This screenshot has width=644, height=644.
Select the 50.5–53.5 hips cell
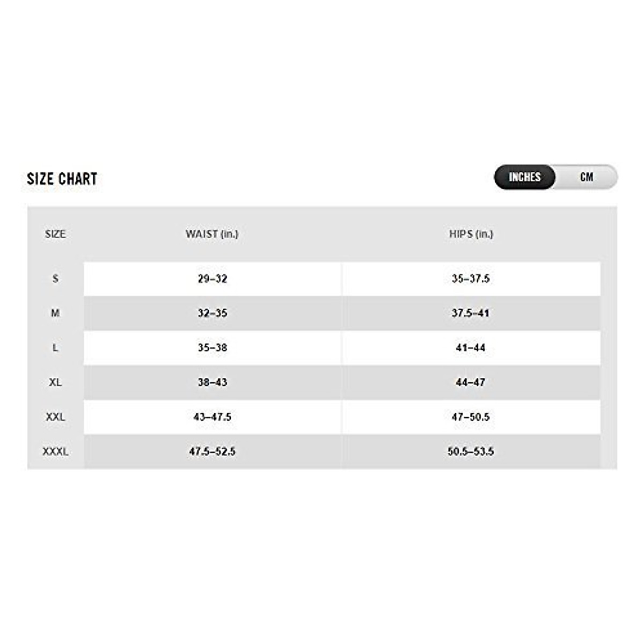pyautogui.click(x=471, y=451)
